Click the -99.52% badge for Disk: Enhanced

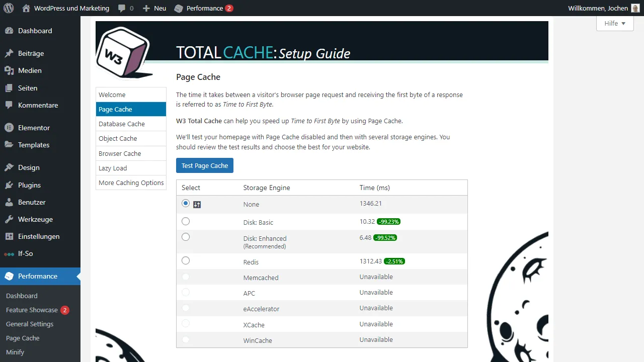click(385, 238)
